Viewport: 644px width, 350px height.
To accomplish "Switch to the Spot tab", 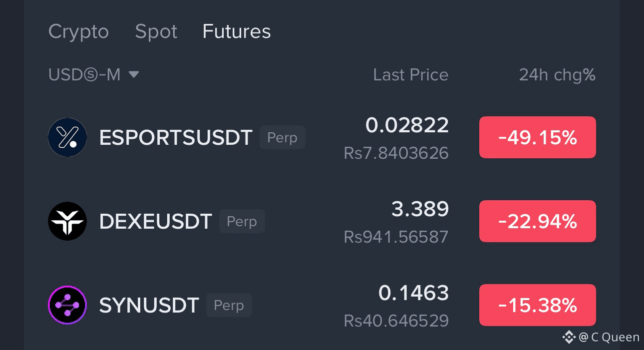I will click(156, 31).
